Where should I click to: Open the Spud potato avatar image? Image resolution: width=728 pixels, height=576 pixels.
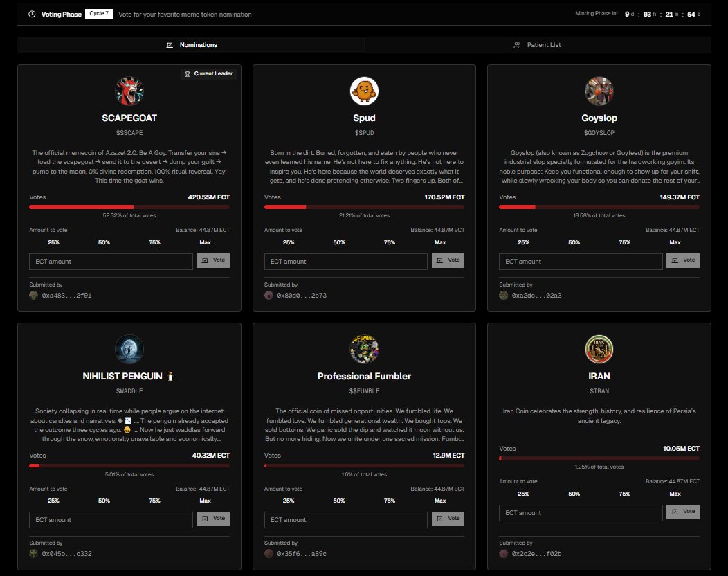(364, 91)
